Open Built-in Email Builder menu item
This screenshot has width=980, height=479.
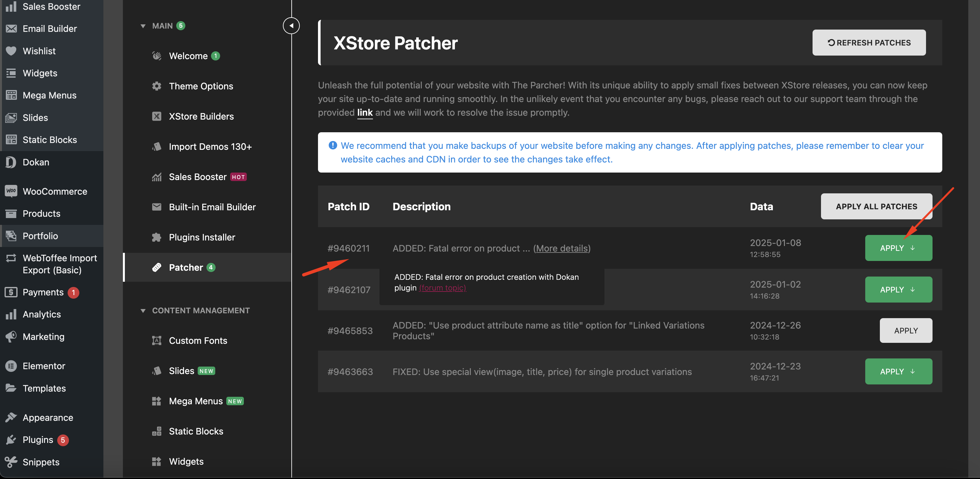click(x=207, y=207)
